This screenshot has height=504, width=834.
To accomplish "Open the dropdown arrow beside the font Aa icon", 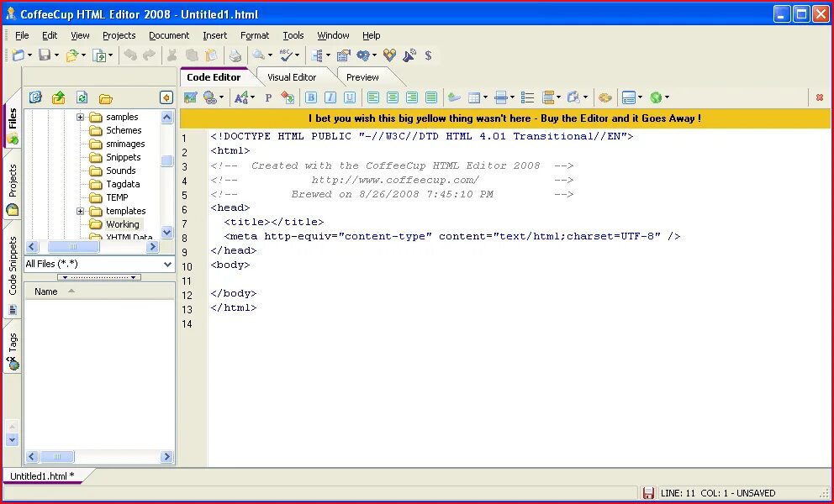I will (252, 97).
